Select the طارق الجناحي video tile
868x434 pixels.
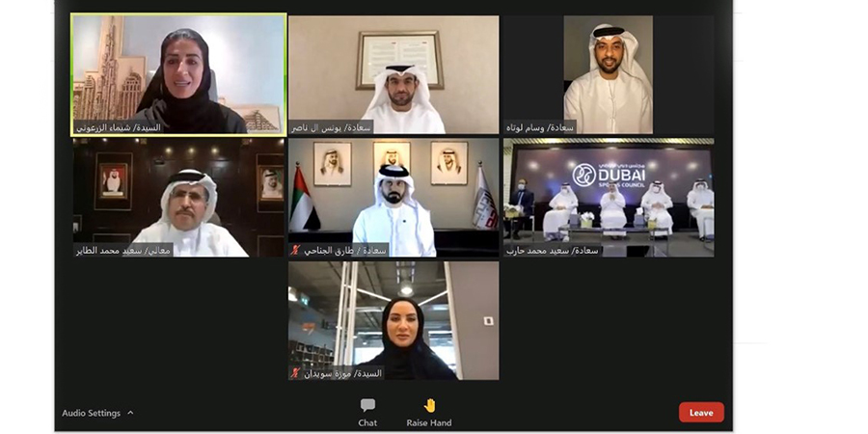click(393, 198)
